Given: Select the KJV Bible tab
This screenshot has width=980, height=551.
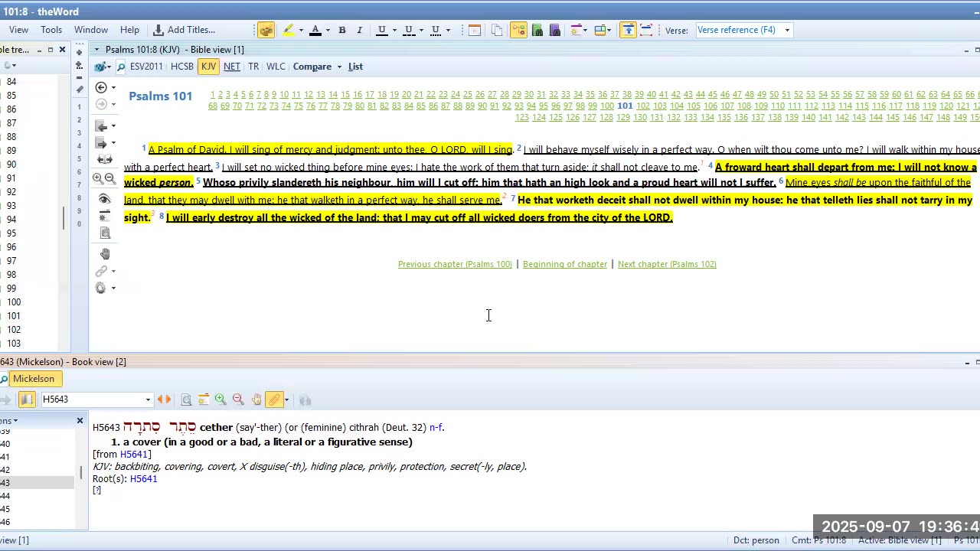Looking at the screenshot, I should point(208,67).
